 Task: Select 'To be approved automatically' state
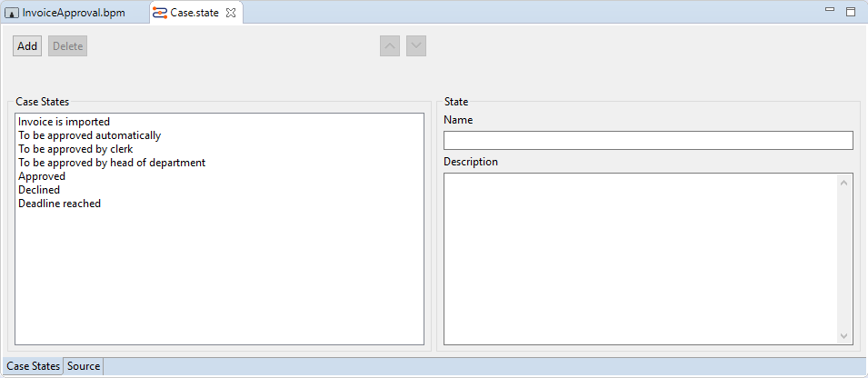point(89,135)
